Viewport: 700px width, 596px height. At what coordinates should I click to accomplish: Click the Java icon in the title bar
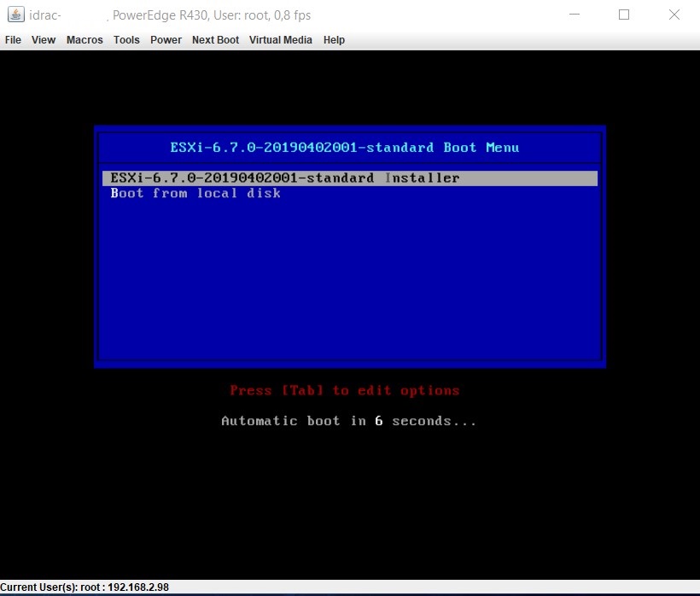pos(16,15)
